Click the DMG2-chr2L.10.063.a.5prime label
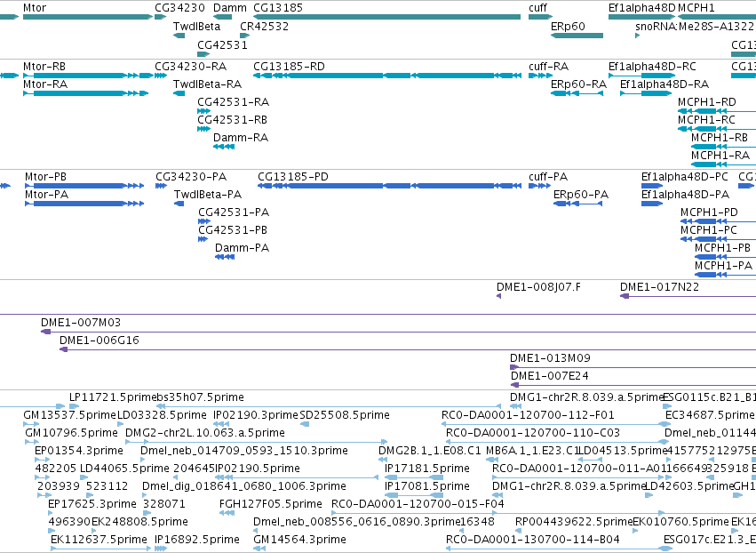This screenshot has height=553, width=756. 205,433
